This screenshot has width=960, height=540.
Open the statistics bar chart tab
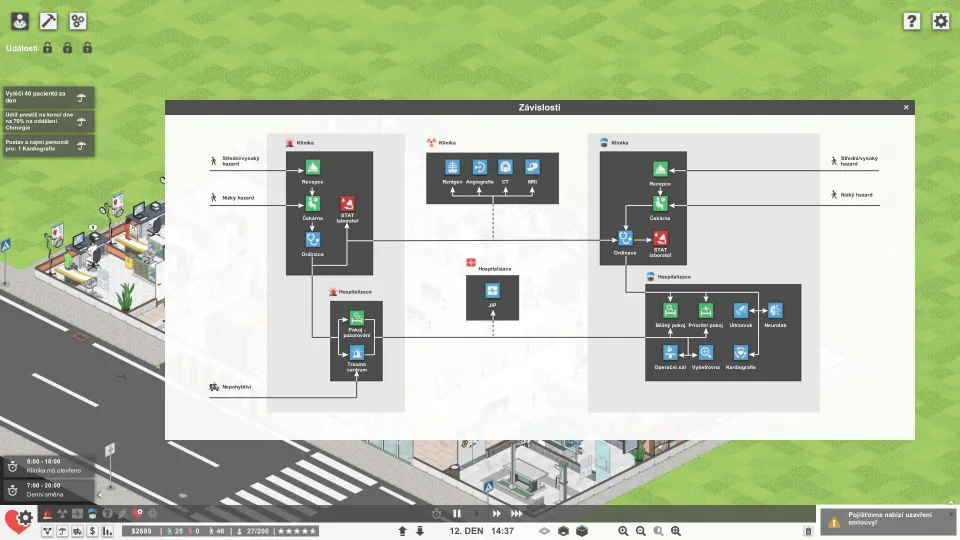[x=107, y=530]
